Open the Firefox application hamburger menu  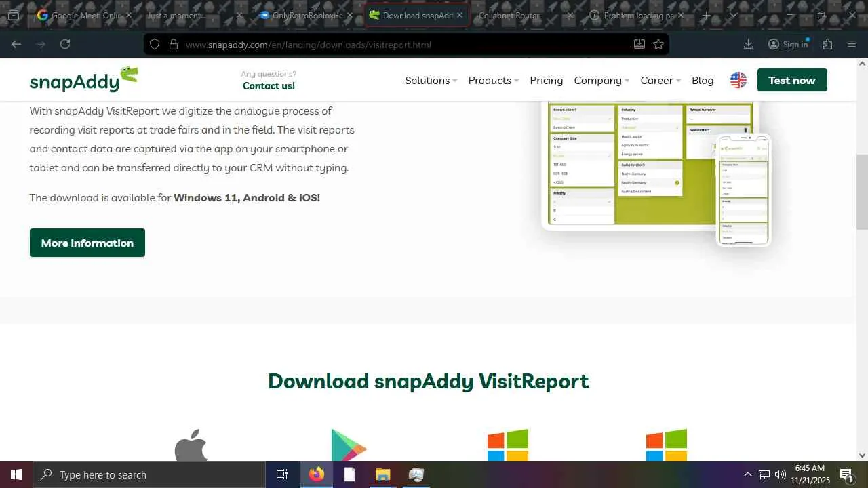tap(852, 44)
